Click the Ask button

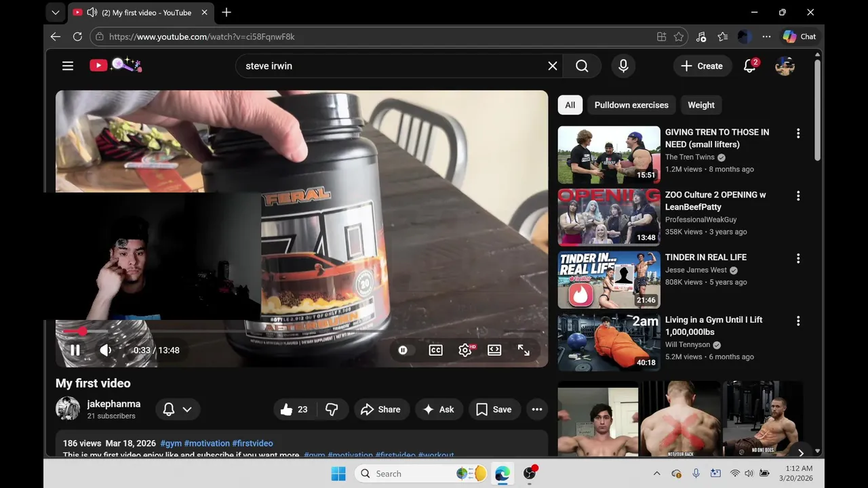[439, 409]
